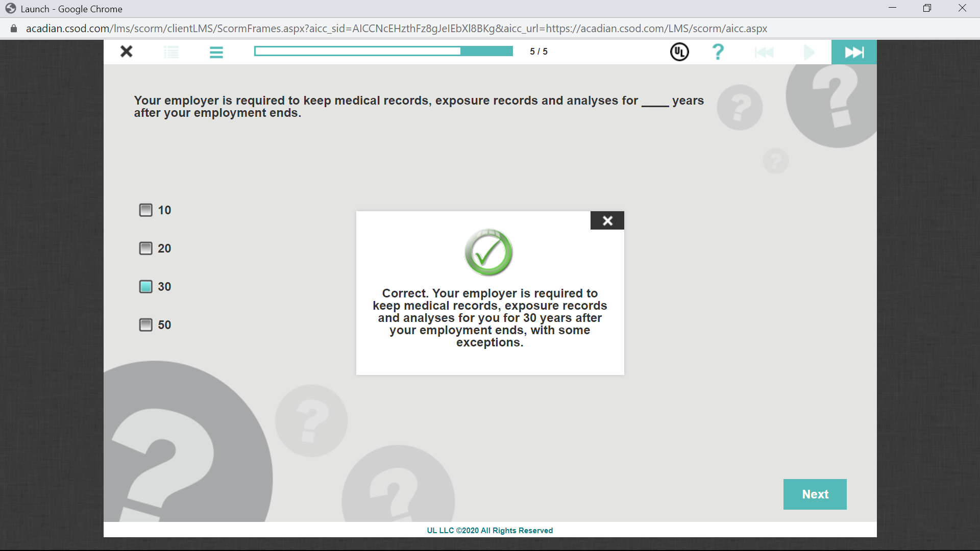Check the 20 years answer box
Image resolution: width=980 pixels, height=551 pixels.
(x=146, y=248)
